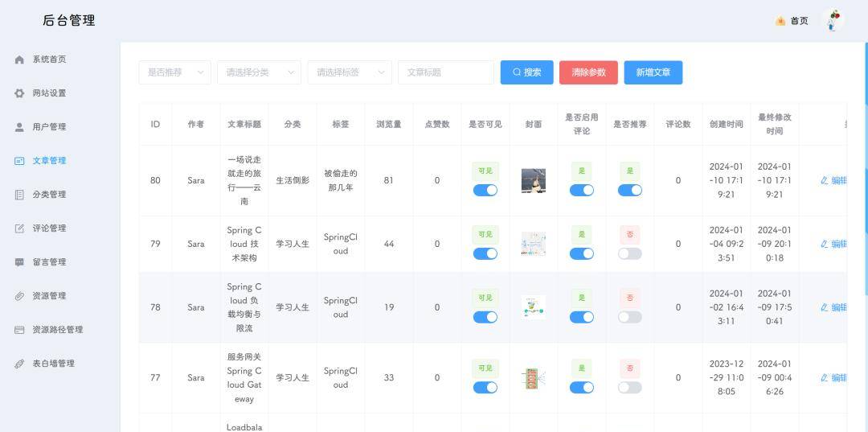Screen dimensions: 868x432
Task: Click ID cell 77
Action: coord(155,378)
